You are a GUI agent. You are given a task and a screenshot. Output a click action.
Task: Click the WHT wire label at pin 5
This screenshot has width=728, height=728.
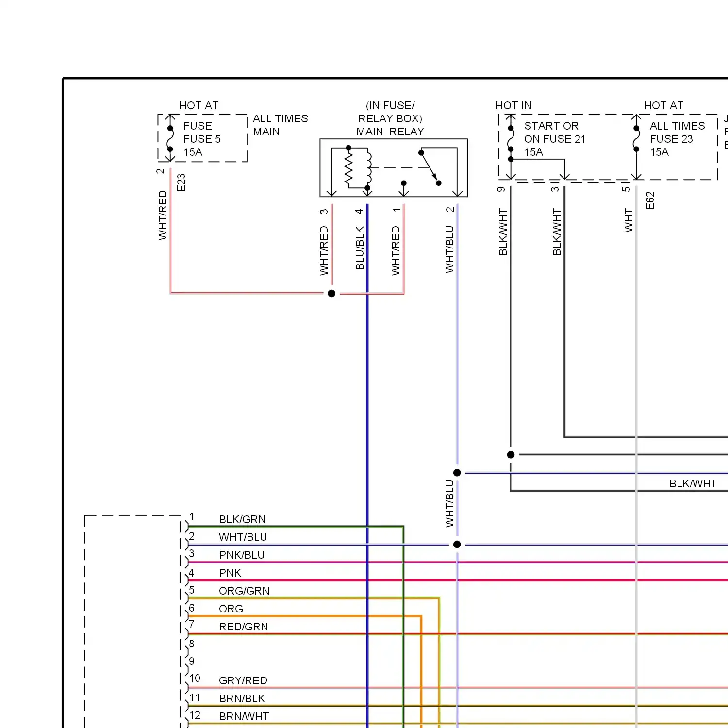click(629, 220)
